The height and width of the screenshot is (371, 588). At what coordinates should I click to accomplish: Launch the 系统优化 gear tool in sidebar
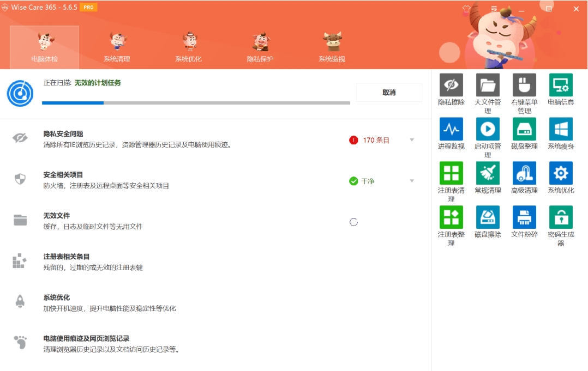[x=561, y=173]
